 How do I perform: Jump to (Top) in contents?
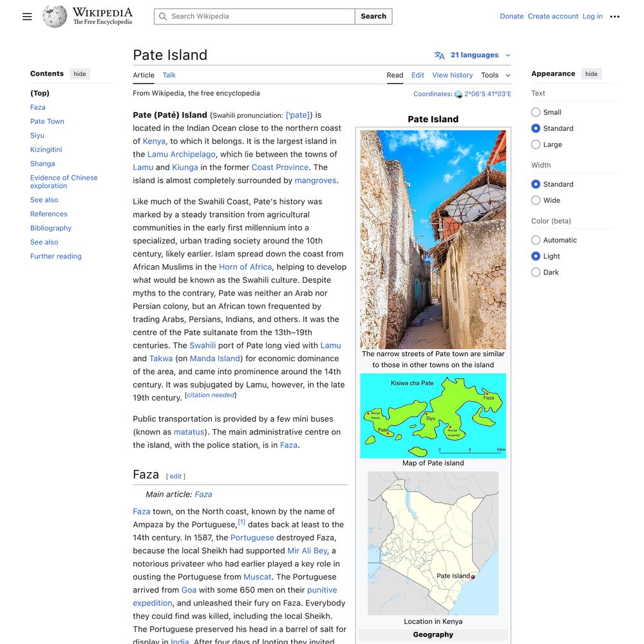pos(40,93)
